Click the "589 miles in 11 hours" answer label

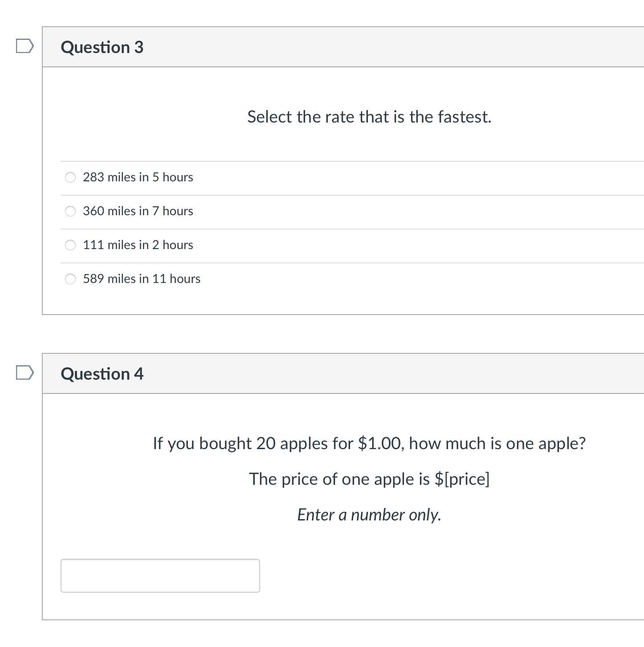click(141, 279)
